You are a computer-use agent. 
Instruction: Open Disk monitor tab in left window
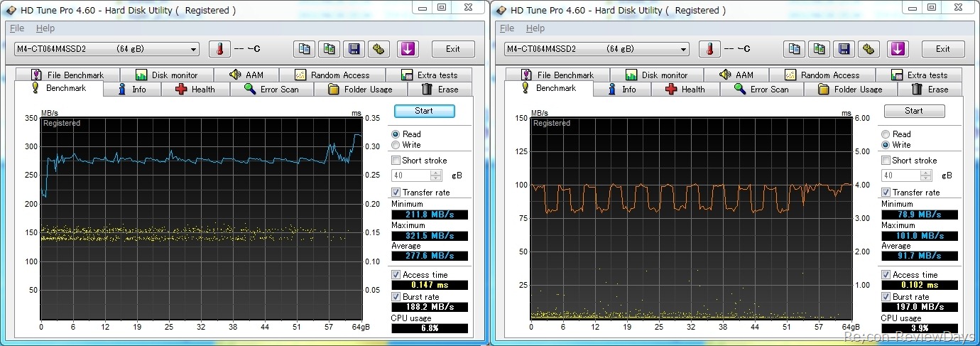(x=166, y=75)
